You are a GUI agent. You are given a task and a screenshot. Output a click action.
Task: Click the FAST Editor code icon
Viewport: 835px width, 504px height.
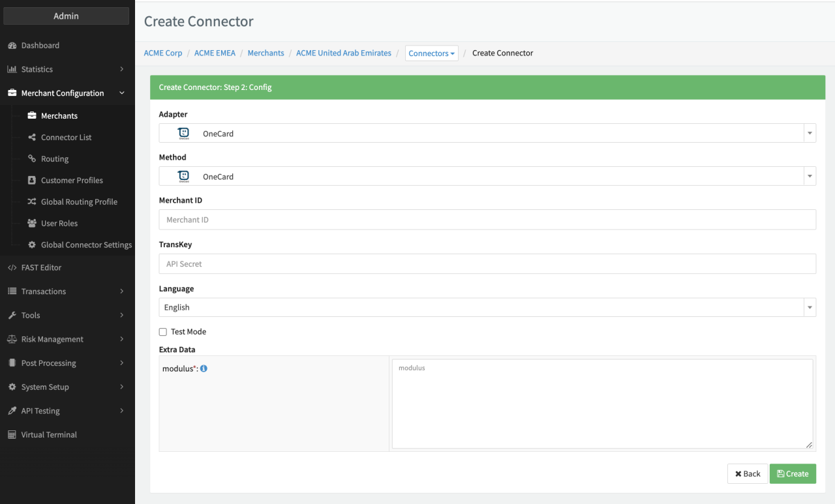pyautogui.click(x=12, y=267)
